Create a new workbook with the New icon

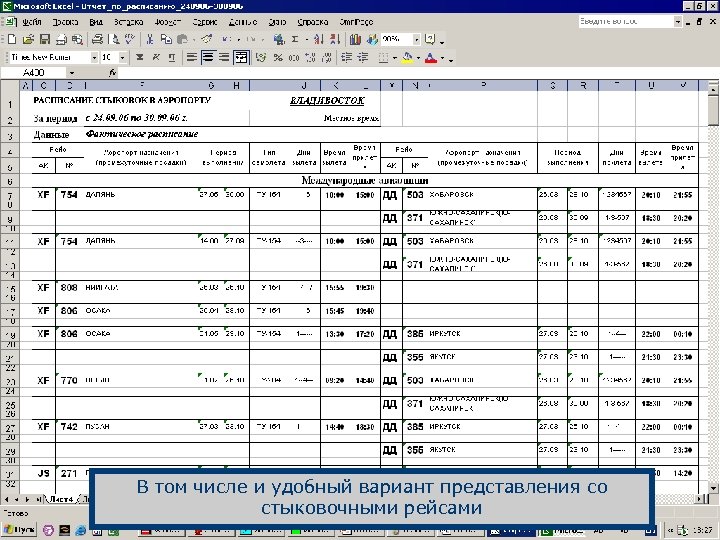(12, 39)
